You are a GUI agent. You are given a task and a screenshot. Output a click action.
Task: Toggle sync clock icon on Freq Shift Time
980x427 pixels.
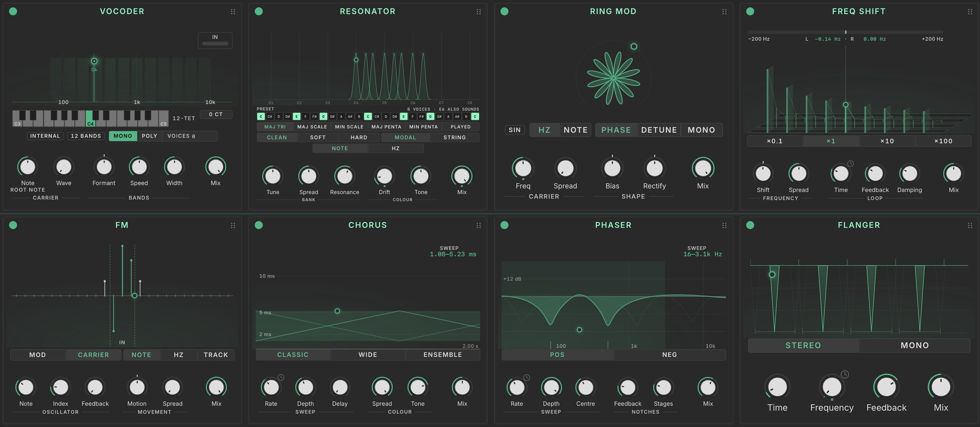851,164
